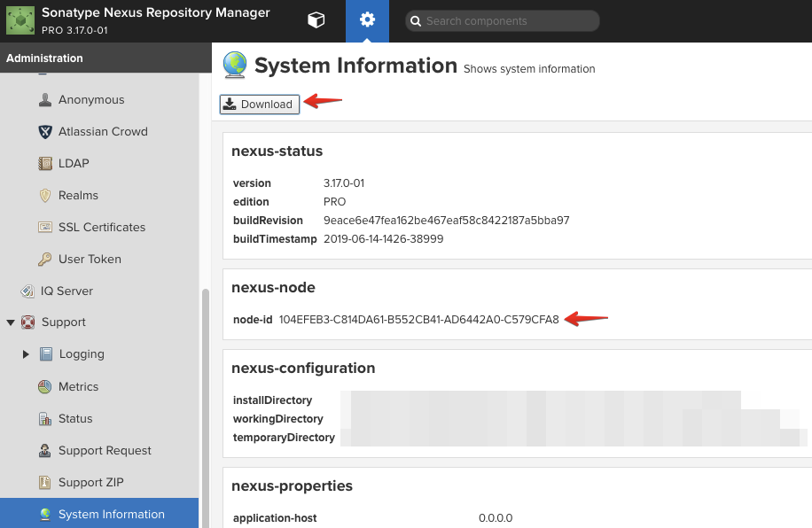Click the Download button
This screenshot has width=812, height=528.
coord(259,105)
